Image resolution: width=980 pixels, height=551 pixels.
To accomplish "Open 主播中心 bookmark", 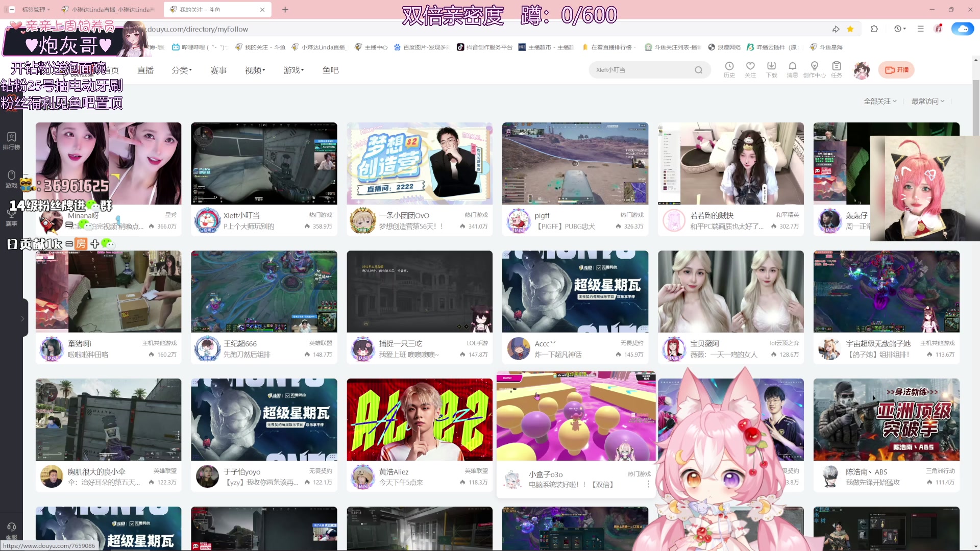I will point(371,47).
